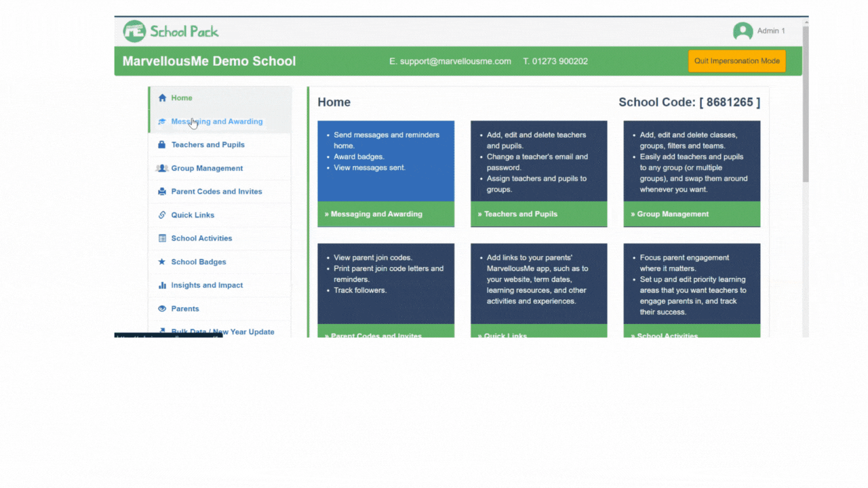Click the graduation cap Messaging icon
The image size is (868, 488).
tap(162, 122)
